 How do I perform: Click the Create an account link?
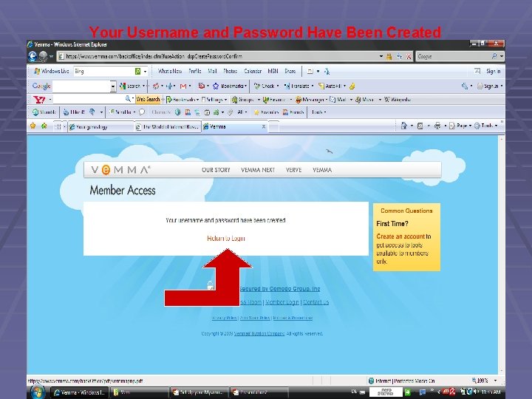click(x=400, y=236)
